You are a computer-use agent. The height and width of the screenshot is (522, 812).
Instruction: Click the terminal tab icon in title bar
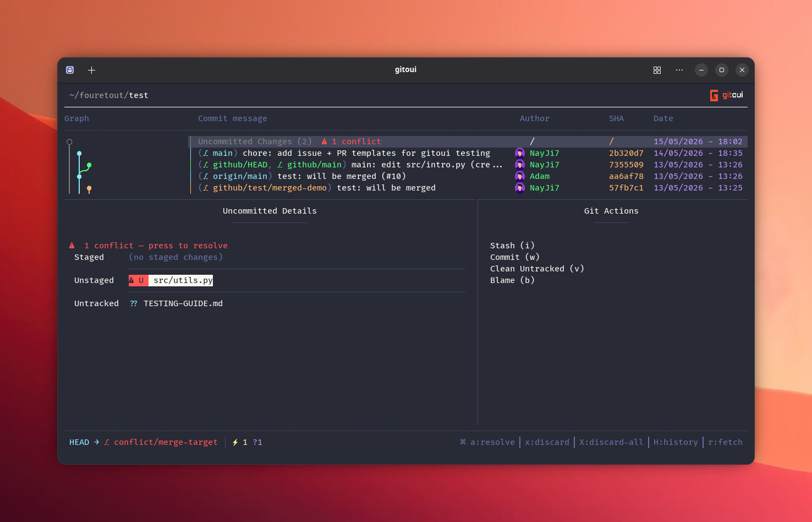70,70
